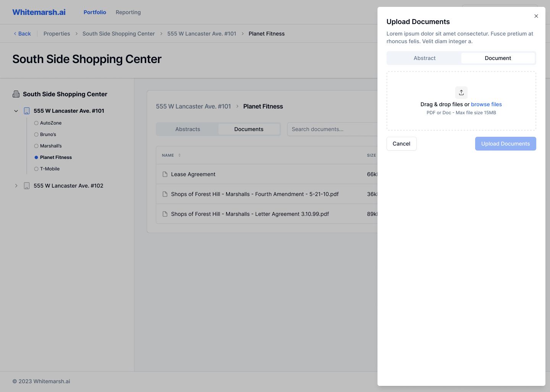
Task: Expand the 555 W Lancaster Ave. #102 tree
Action: pos(16,186)
